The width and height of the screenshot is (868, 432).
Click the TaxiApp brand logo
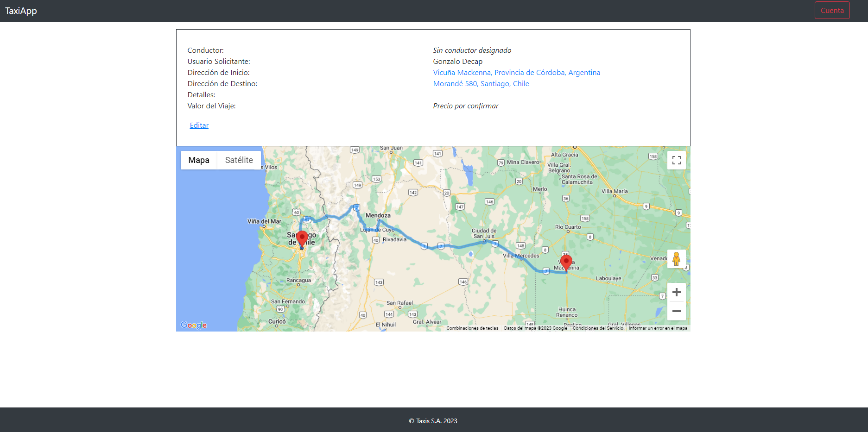pyautogui.click(x=21, y=11)
